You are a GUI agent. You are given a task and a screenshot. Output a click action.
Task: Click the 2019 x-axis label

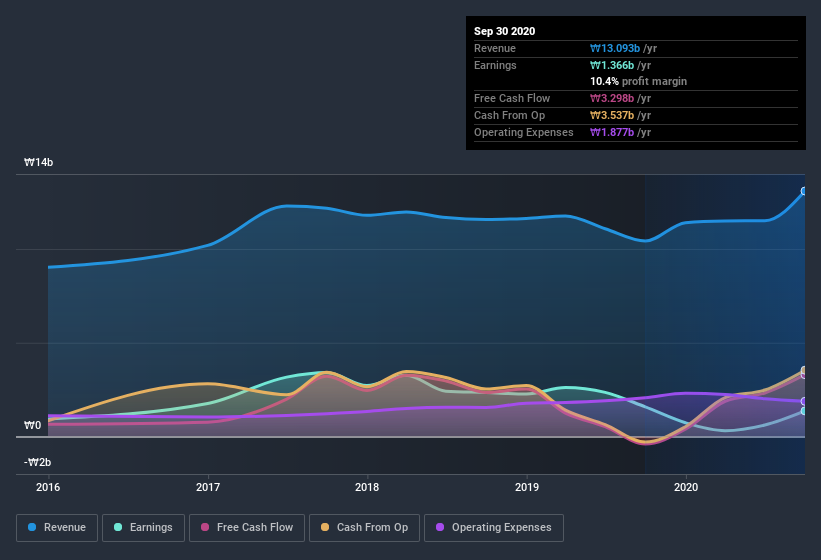527,487
